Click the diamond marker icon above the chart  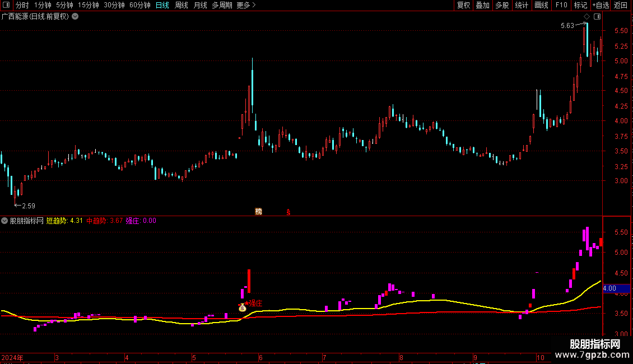587,17
